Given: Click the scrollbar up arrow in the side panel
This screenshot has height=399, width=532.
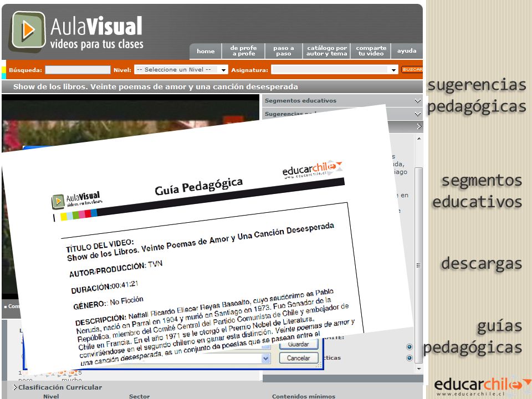Looking at the screenshot, I should click(419, 139).
